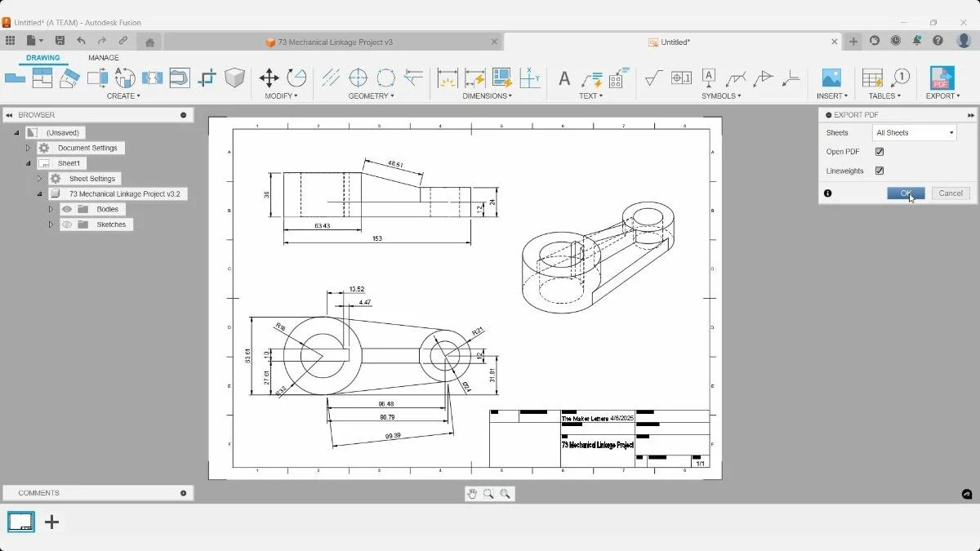980x551 pixels.
Task: Select the Surface Texture symbol tool
Action: pos(653,78)
